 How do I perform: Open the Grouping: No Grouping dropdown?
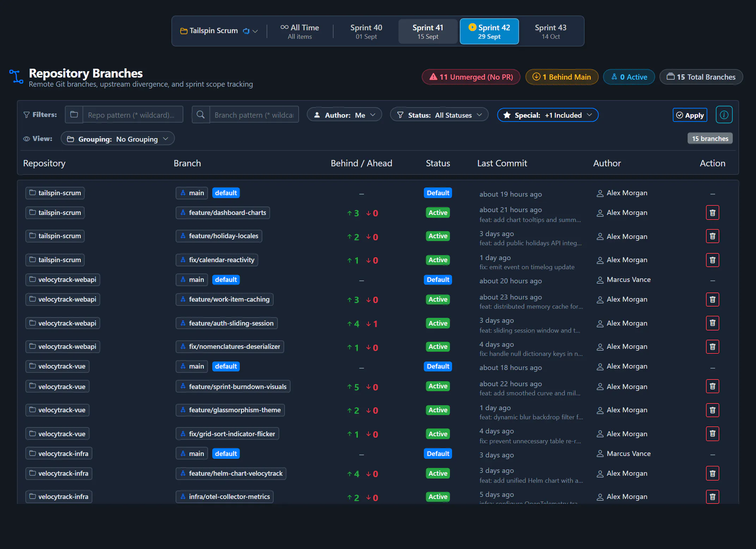pos(117,139)
